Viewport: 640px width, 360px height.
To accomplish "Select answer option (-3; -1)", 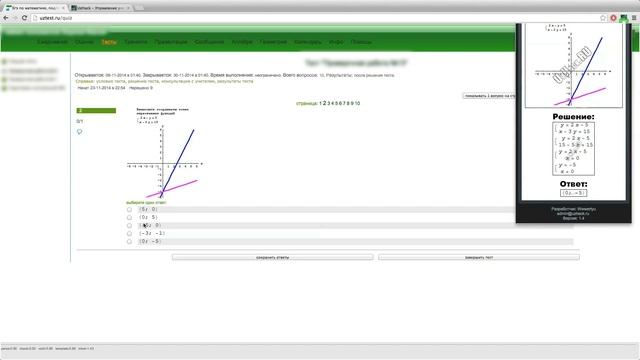I will pyautogui.click(x=129, y=233).
